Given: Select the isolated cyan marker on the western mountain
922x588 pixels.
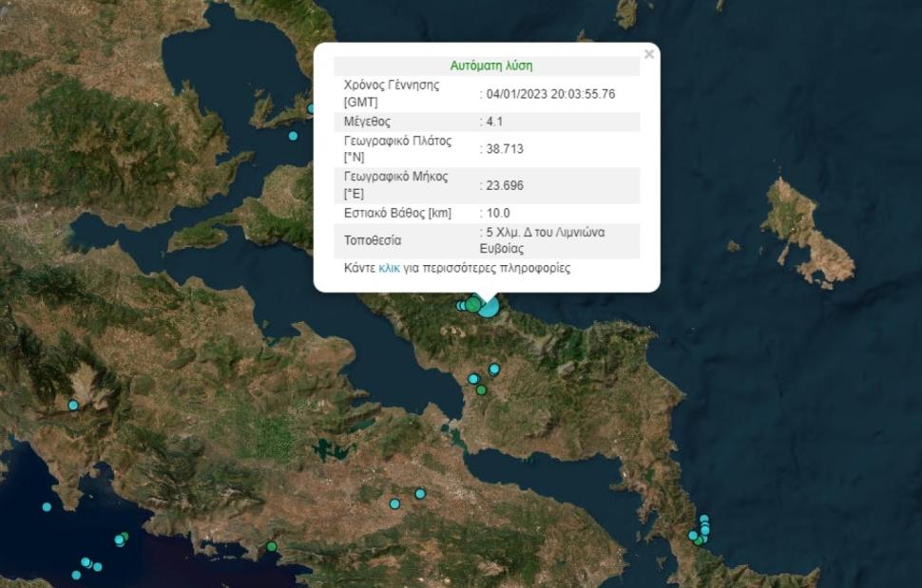Looking at the screenshot, I should 73,405.
